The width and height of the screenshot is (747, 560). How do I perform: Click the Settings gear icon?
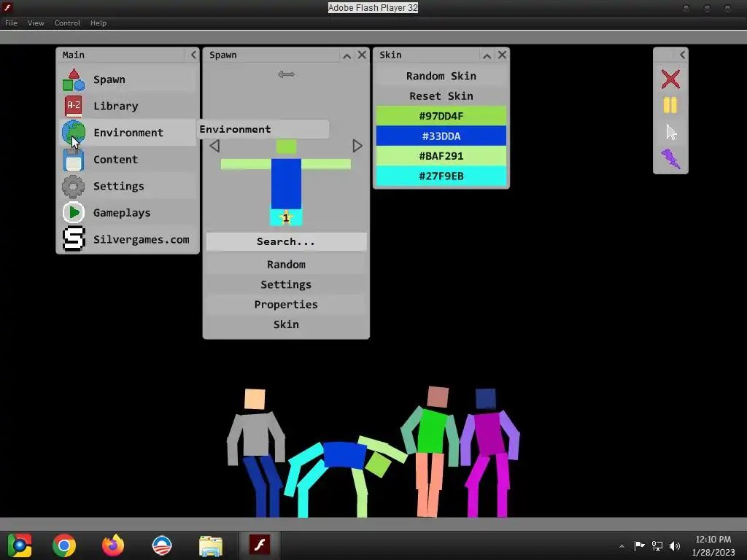[x=74, y=186]
